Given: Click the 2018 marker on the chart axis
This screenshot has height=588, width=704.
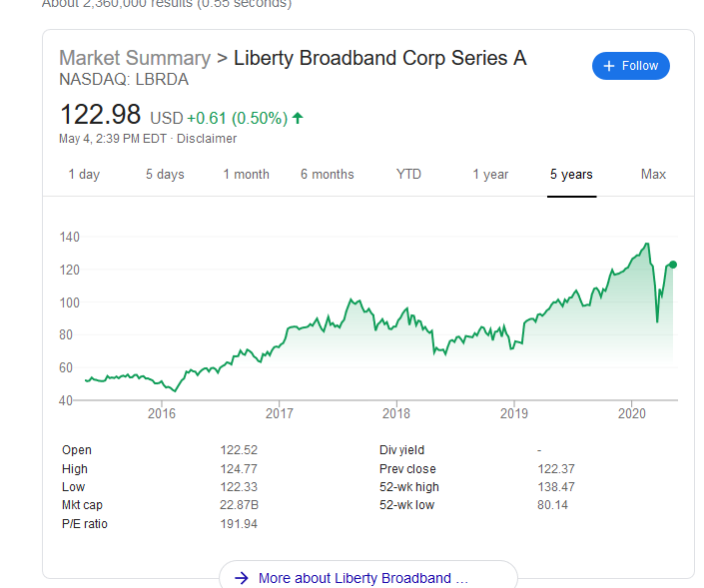Looking at the screenshot, I should point(396,413).
